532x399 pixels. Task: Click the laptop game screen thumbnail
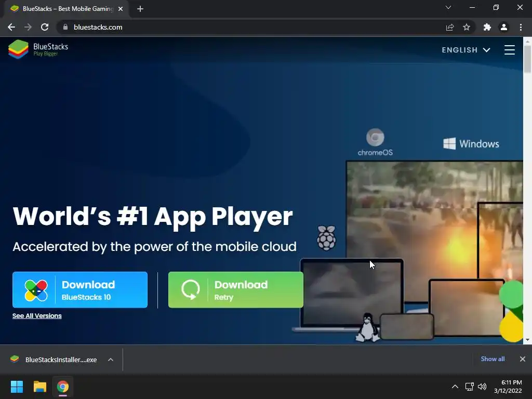[352, 293]
